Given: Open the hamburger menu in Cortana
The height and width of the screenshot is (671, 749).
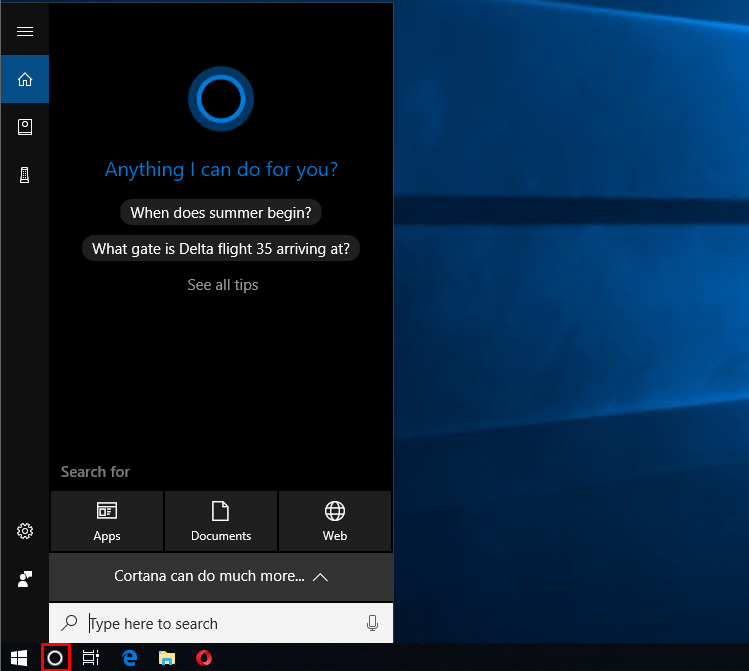Looking at the screenshot, I should coord(25,32).
